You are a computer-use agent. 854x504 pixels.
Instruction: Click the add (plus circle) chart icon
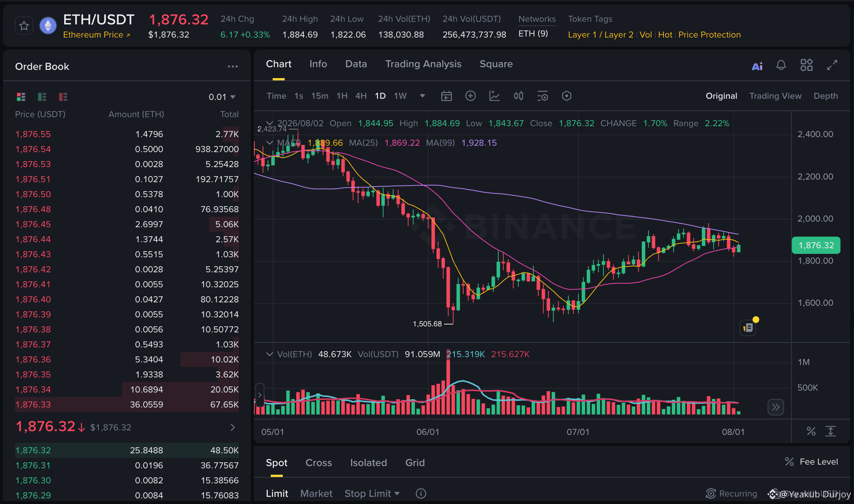click(470, 96)
